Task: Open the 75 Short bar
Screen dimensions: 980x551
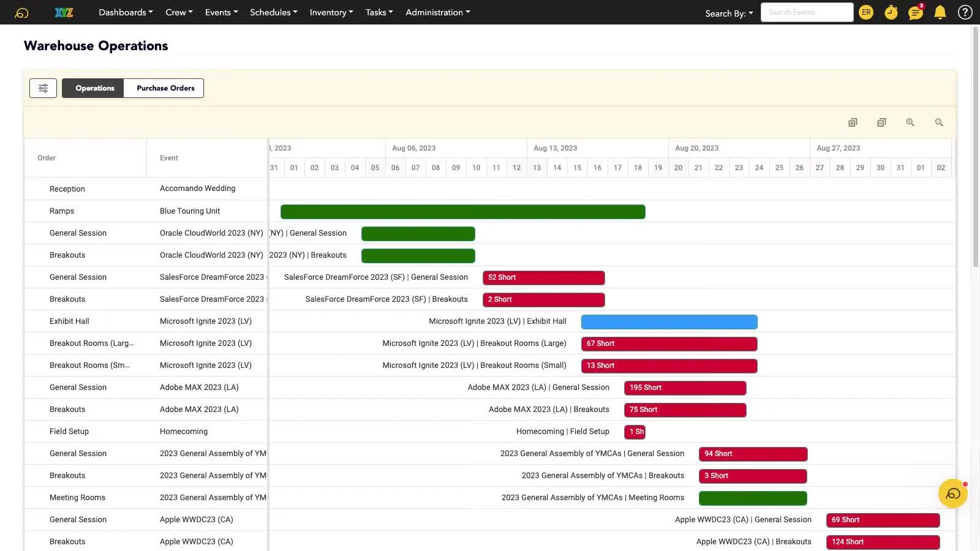Action: click(685, 410)
